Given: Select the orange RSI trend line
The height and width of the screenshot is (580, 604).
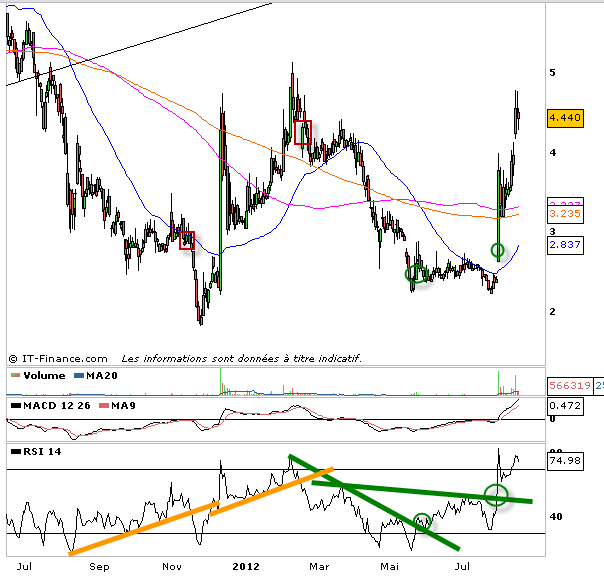Looking at the screenshot, I should [200, 510].
